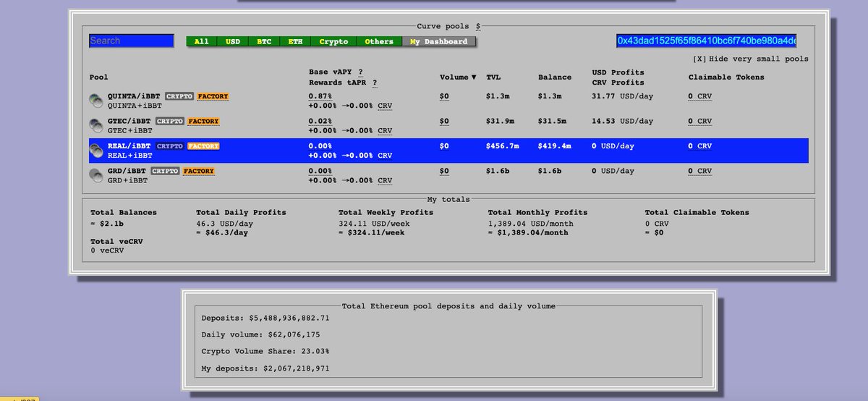Click the CRYPTO badge on GRD/iBBT row
Image resolution: width=868 pixels, height=401 pixels.
point(165,171)
